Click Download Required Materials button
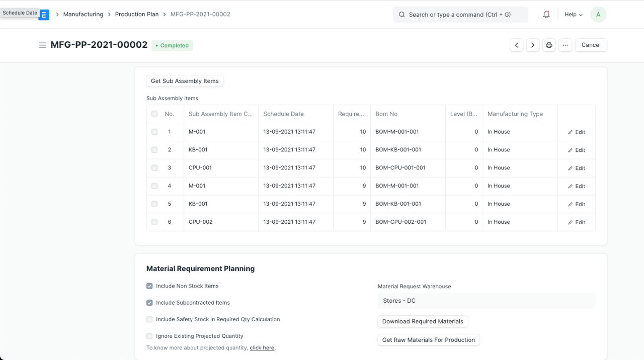The image size is (644, 360). (423, 321)
